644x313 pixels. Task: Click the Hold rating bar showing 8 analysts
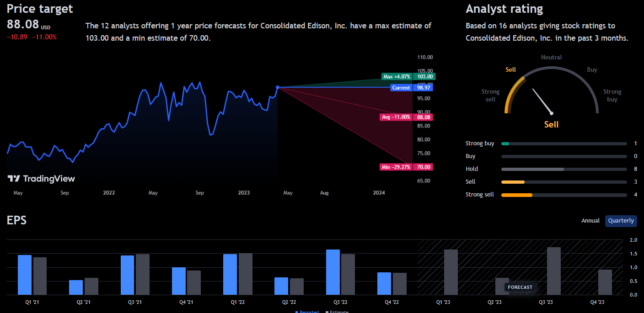pyautogui.click(x=564, y=169)
